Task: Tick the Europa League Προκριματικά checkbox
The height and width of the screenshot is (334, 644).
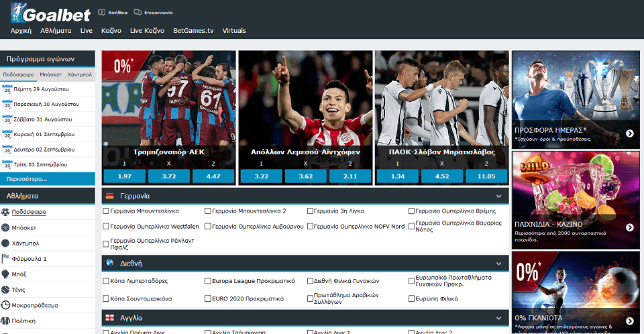Action: [x=208, y=281]
